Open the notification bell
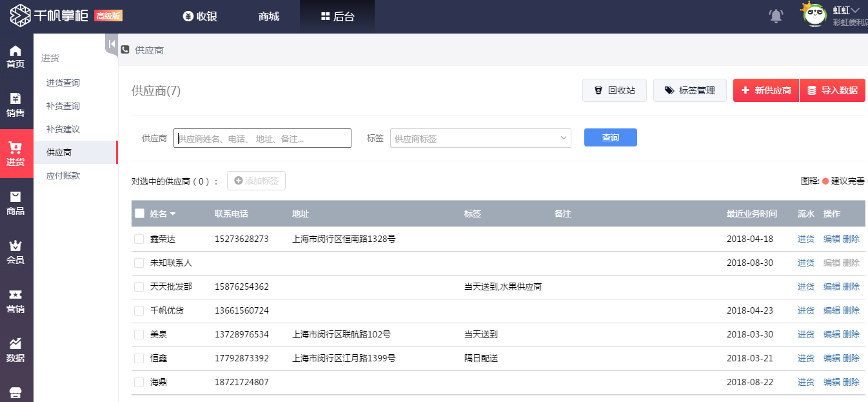Screen dimensions: 868x402 click(x=776, y=15)
